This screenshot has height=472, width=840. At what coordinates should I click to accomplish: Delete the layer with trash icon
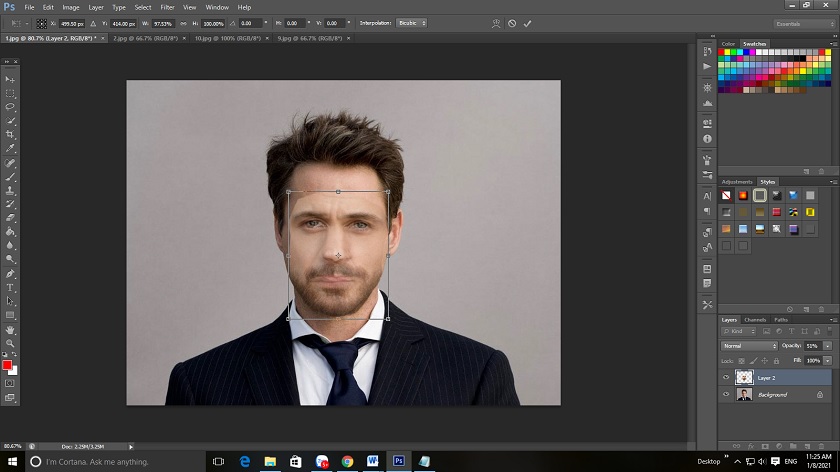[821, 446]
